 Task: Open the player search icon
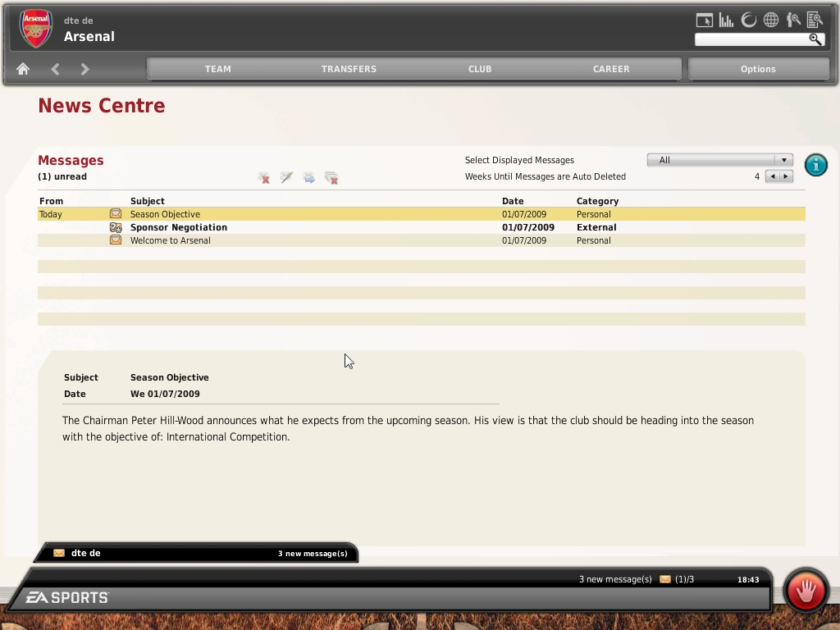coord(793,21)
